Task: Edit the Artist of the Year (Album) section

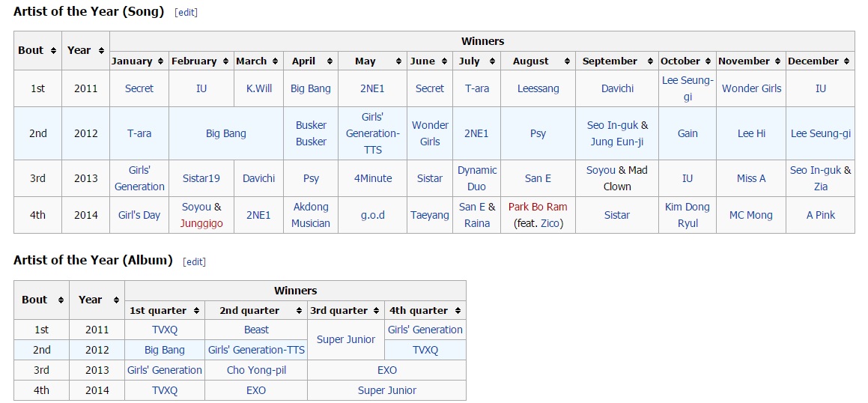Action: coord(194,262)
